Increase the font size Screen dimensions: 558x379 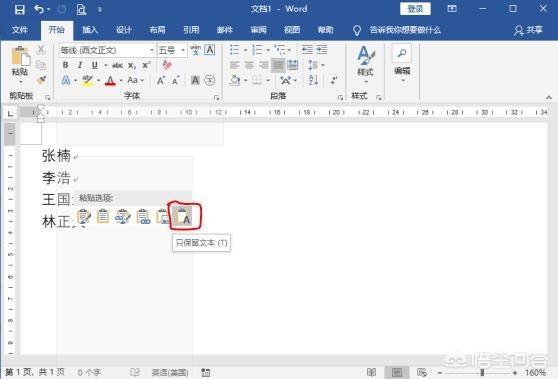pos(160,80)
